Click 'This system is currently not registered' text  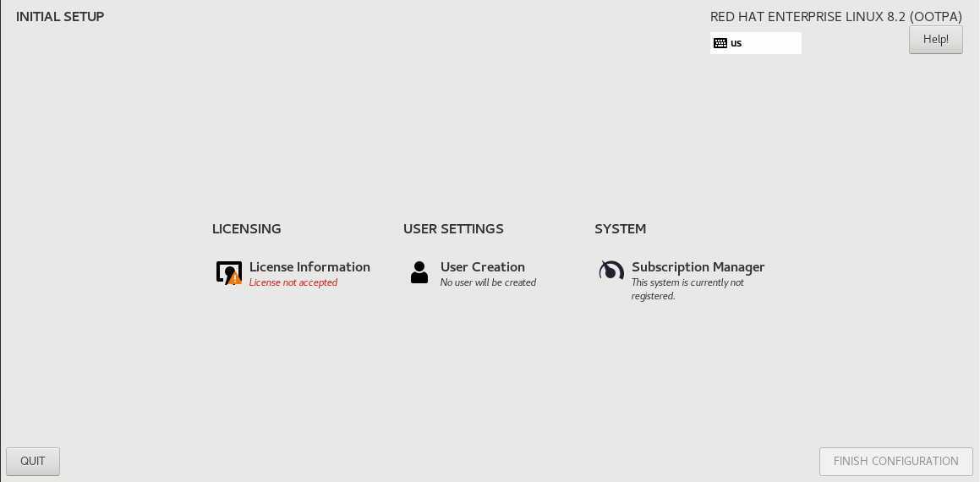687,289
